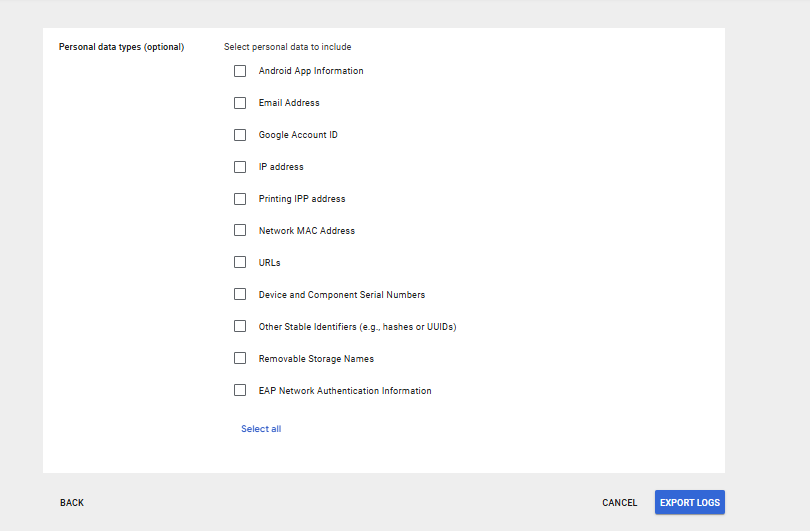Check the Other Stable Identifiers checkbox
The height and width of the screenshot is (531, 810).
240,326
